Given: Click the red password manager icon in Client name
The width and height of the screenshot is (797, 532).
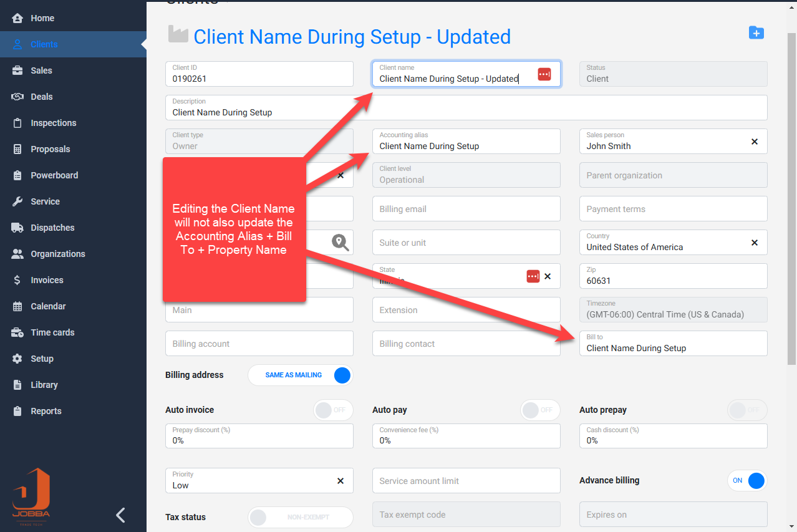Looking at the screenshot, I should pos(544,74).
